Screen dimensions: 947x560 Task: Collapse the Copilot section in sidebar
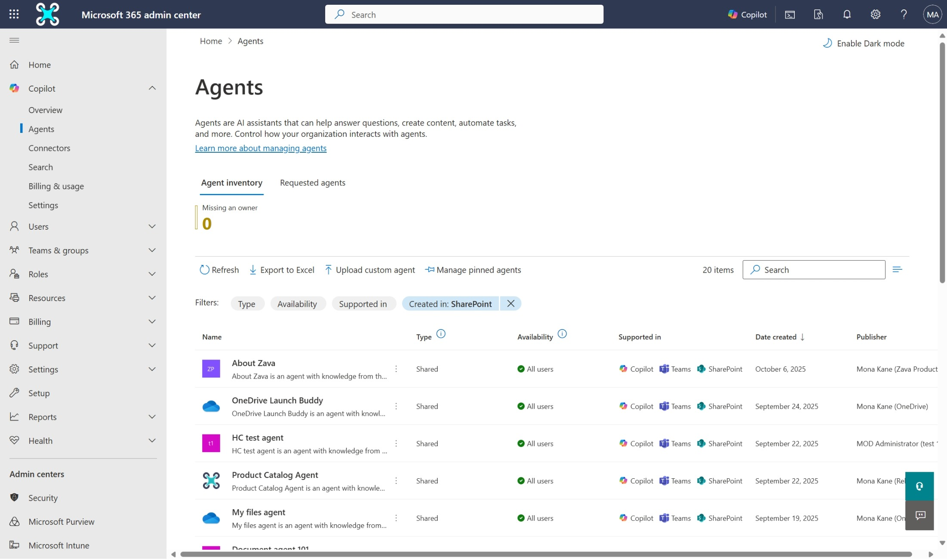point(152,88)
